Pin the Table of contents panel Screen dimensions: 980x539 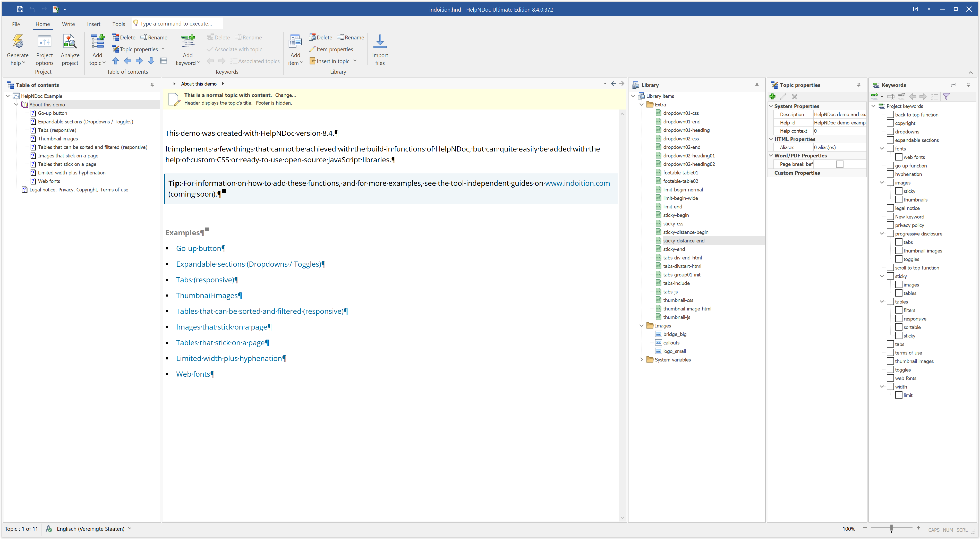[x=152, y=85]
